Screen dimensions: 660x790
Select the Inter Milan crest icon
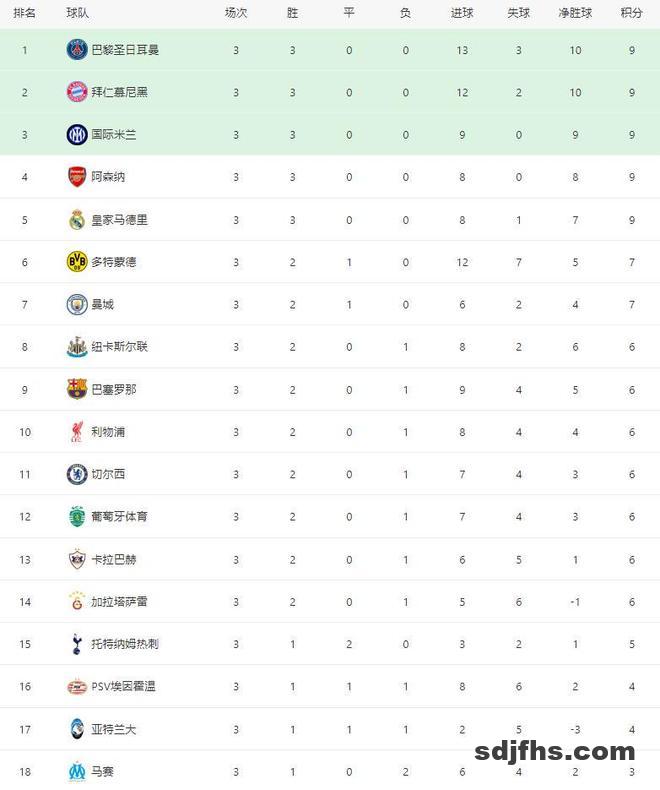(x=77, y=134)
